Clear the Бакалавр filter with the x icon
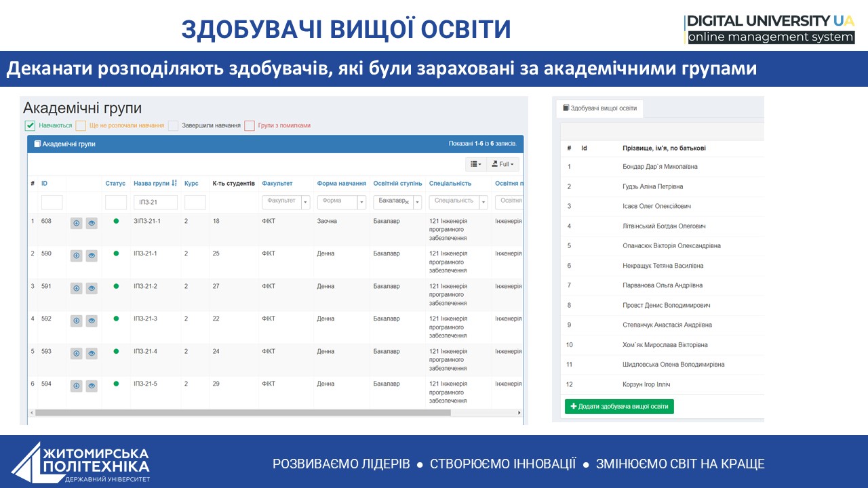 pos(407,202)
